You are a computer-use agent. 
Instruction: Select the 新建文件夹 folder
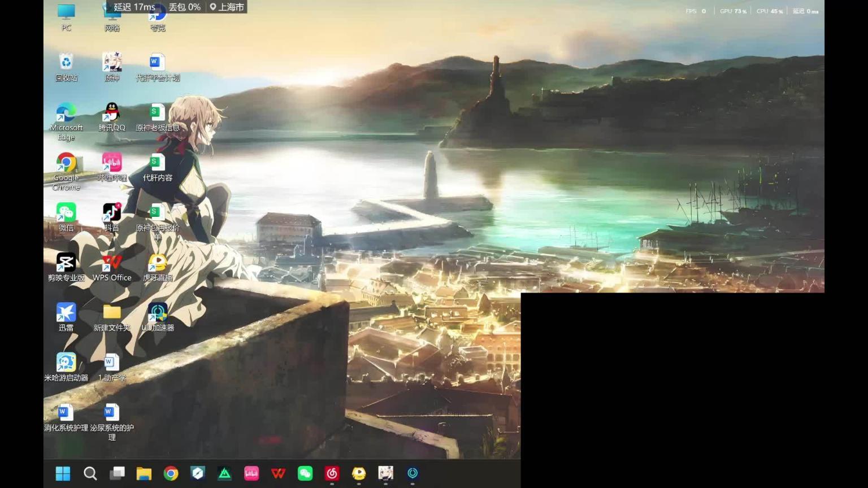click(x=112, y=313)
